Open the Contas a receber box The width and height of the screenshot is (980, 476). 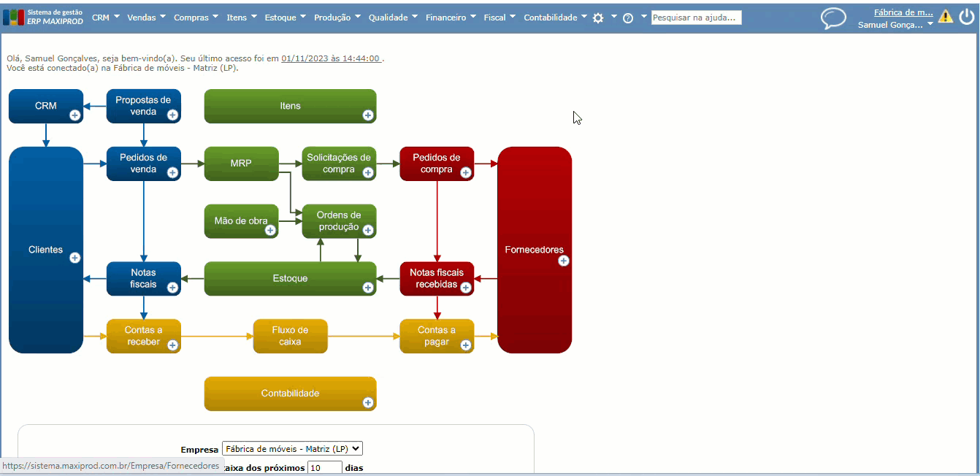pos(144,336)
